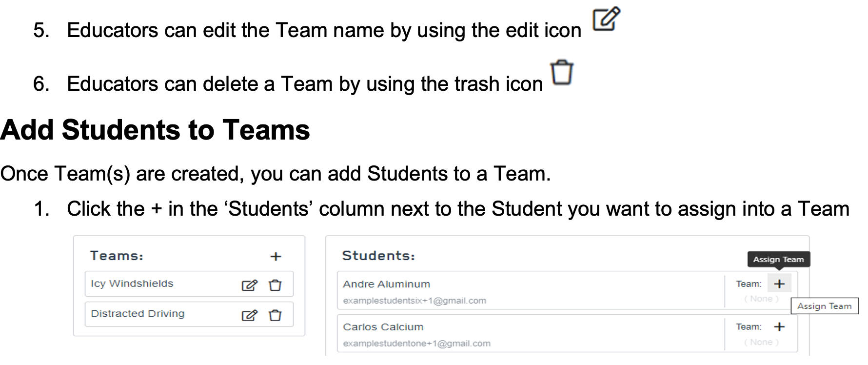This screenshot has width=868, height=365.
Task: Edit the Distracted Driving team name
Action: tap(249, 315)
